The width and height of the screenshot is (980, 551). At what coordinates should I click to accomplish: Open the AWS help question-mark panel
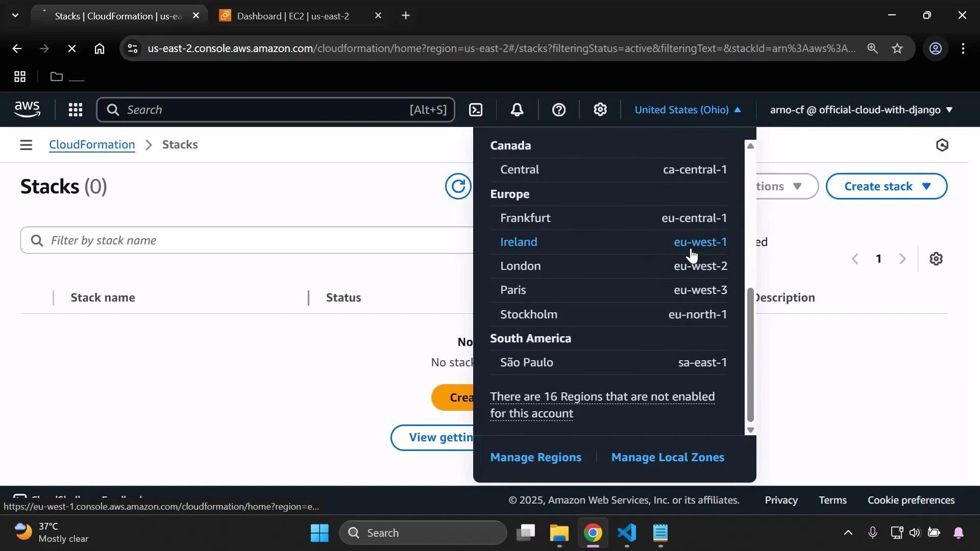pyautogui.click(x=559, y=109)
